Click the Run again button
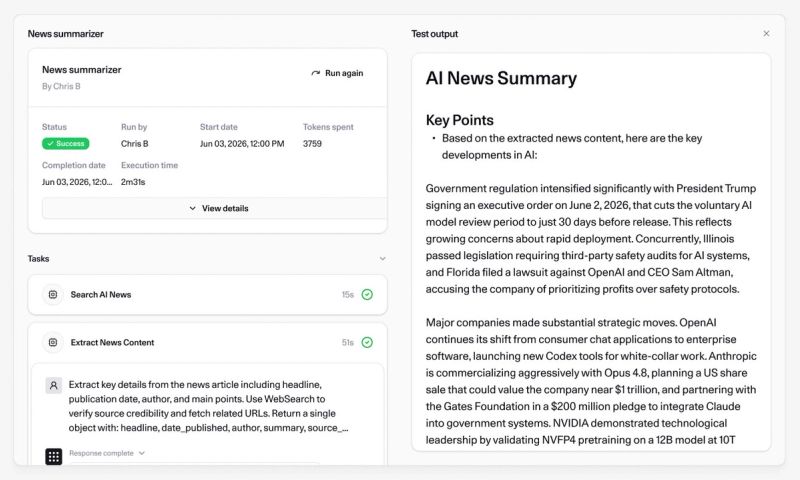The height and width of the screenshot is (480, 800). coord(337,73)
